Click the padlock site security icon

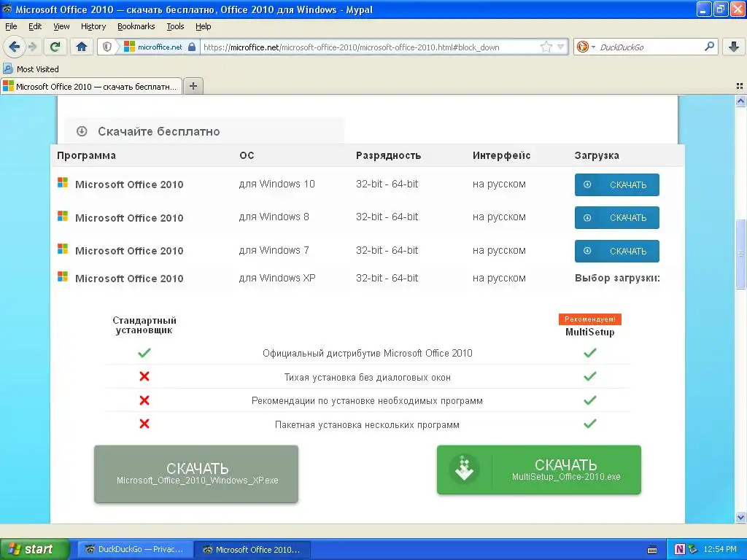pyautogui.click(x=192, y=47)
